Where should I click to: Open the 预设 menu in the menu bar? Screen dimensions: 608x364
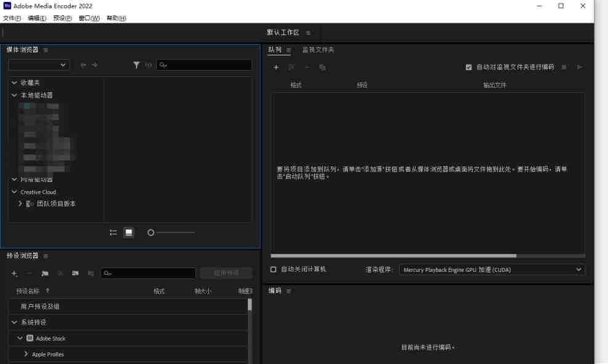60,18
